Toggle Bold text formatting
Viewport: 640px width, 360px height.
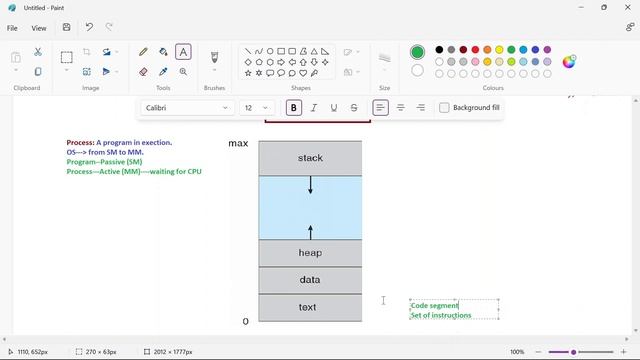[293, 108]
